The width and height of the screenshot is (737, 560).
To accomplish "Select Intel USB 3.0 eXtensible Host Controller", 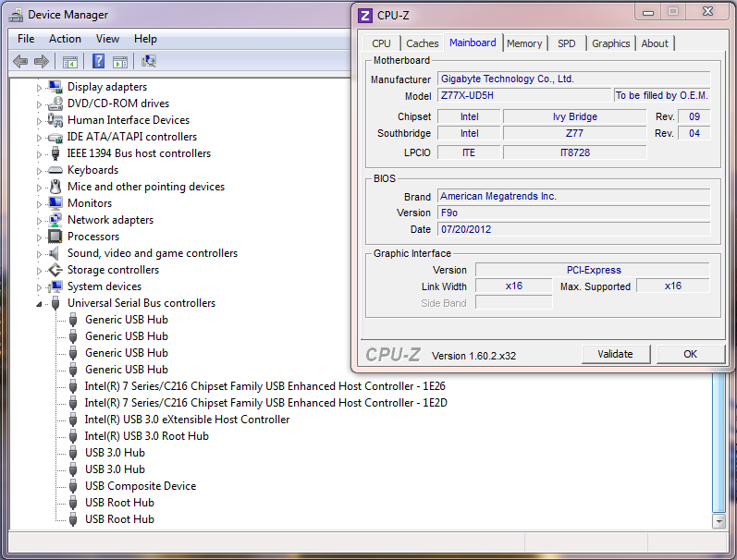I will (x=187, y=420).
